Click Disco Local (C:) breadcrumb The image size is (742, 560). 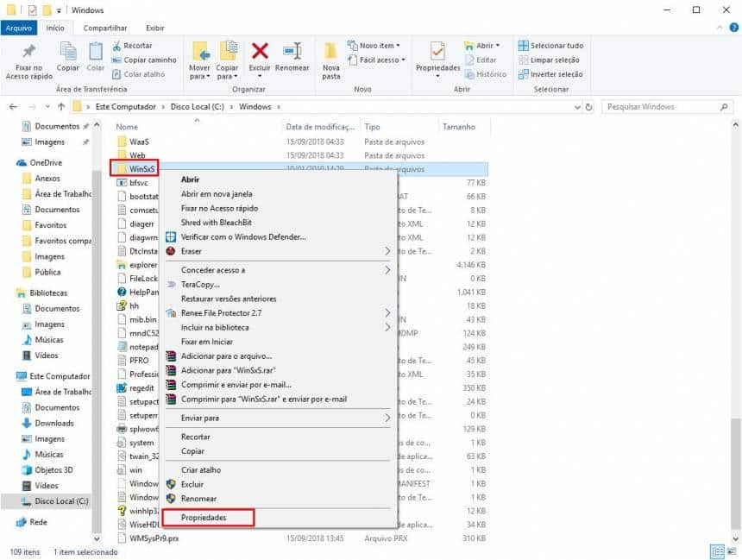[198, 107]
